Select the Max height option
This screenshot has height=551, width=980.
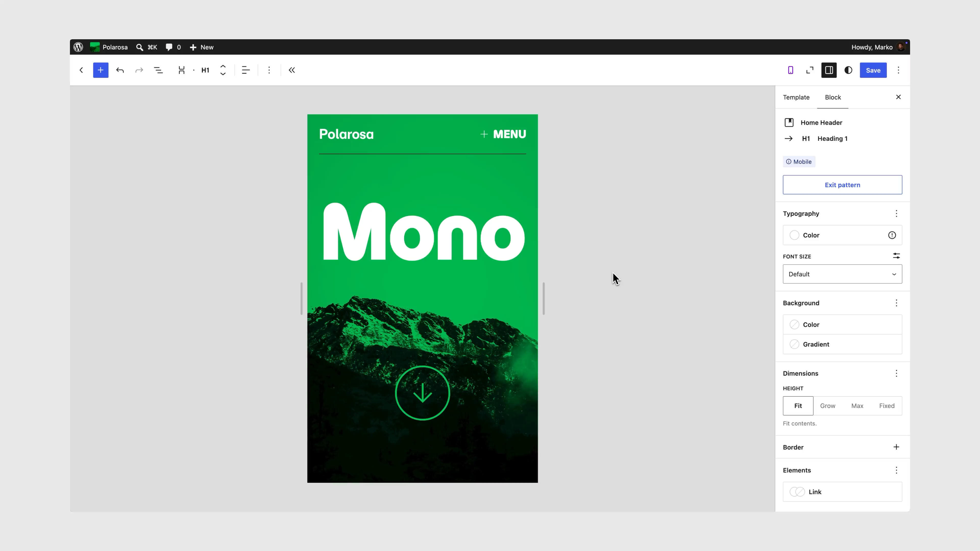point(857,406)
